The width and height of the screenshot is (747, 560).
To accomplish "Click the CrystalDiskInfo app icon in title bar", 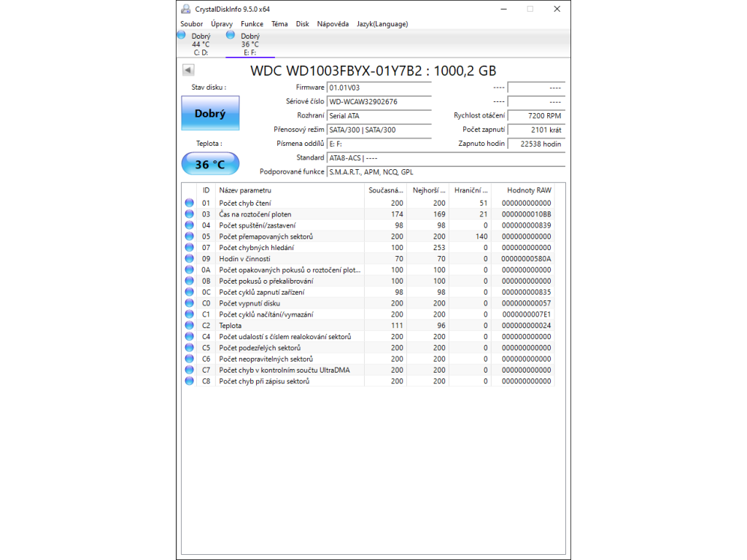I will [187, 9].
